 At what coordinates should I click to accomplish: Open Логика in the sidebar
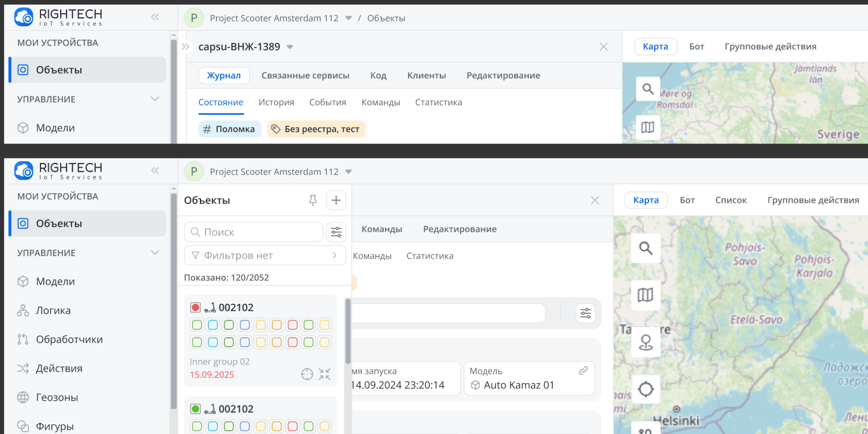tap(53, 310)
